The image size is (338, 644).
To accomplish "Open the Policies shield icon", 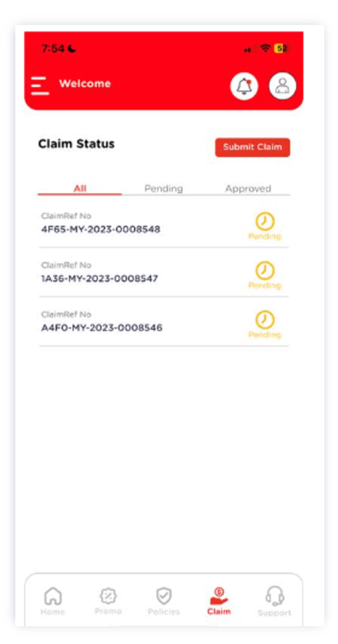I will click(164, 595).
